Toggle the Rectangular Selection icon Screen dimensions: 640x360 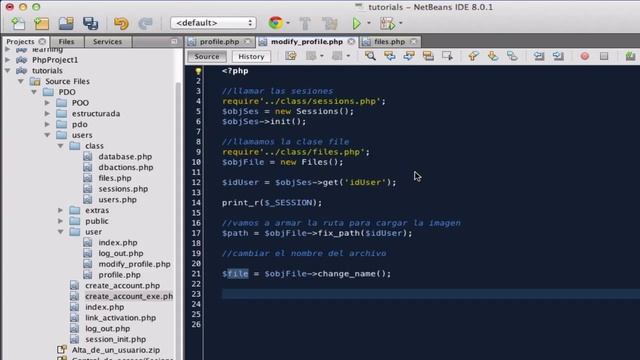click(447, 56)
